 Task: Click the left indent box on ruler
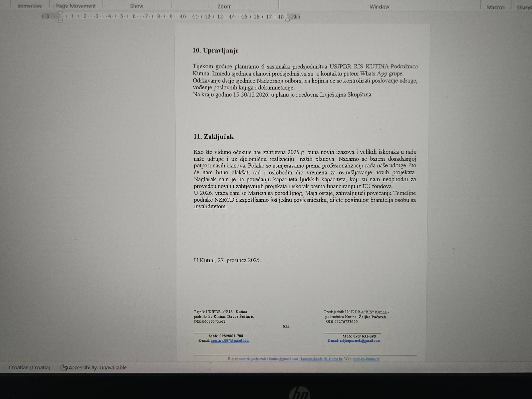point(61,21)
